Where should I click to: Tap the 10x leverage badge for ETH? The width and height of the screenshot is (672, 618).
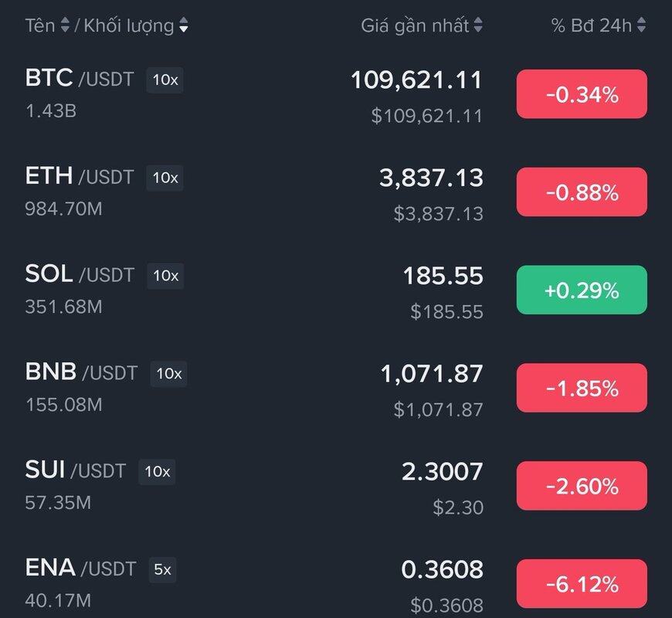point(165,178)
